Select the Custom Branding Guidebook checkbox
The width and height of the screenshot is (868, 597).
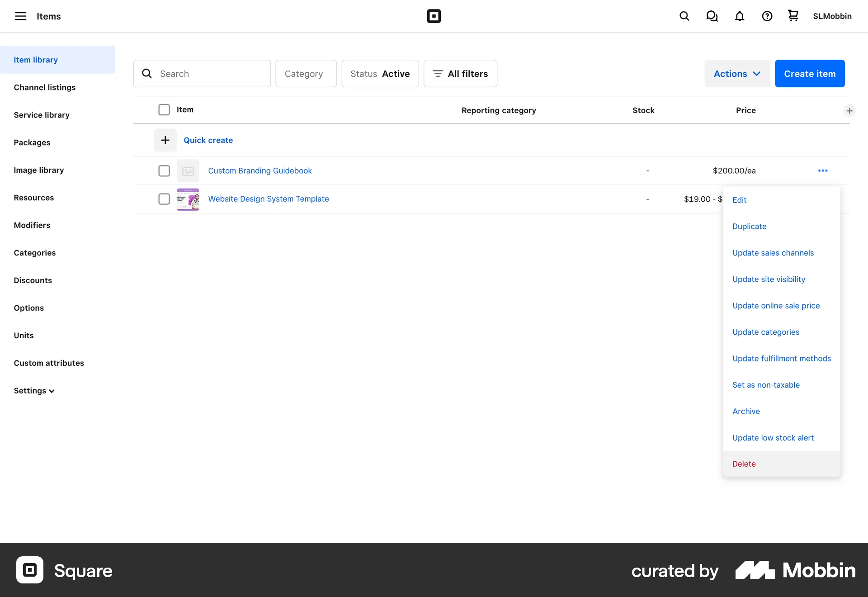(164, 171)
